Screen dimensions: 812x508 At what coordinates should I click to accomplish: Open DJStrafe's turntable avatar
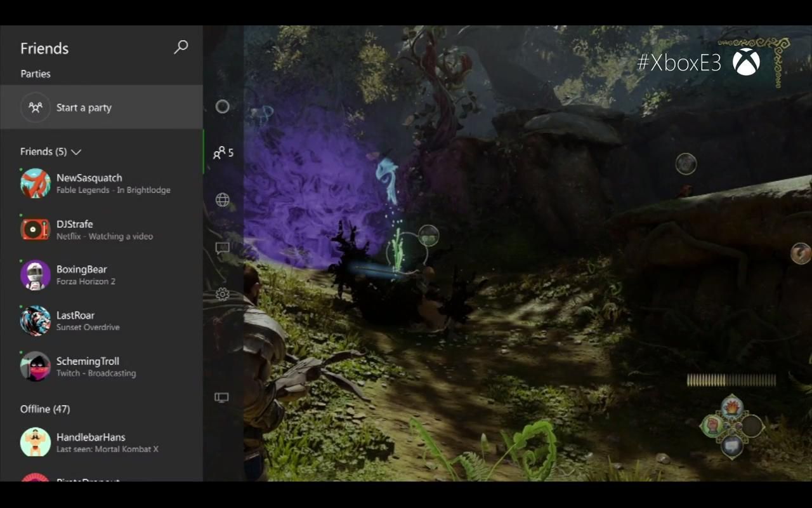pos(36,229)
